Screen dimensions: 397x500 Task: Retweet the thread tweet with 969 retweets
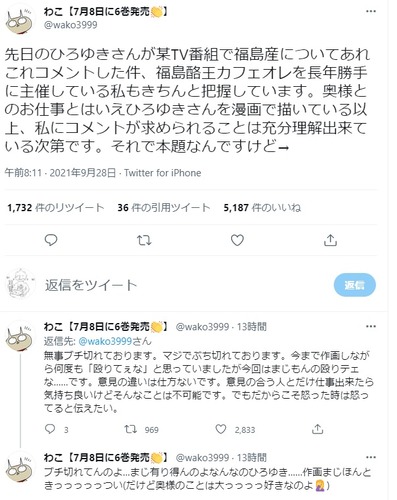point(130,429)
